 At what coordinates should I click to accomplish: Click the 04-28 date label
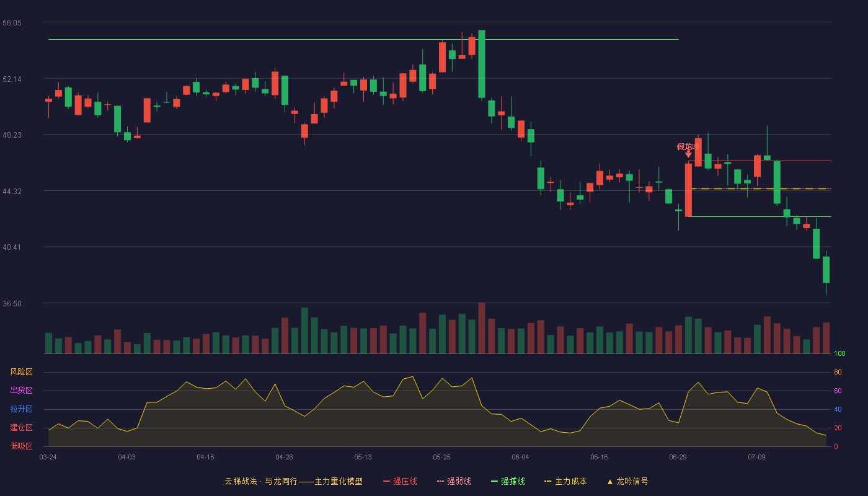284,457
